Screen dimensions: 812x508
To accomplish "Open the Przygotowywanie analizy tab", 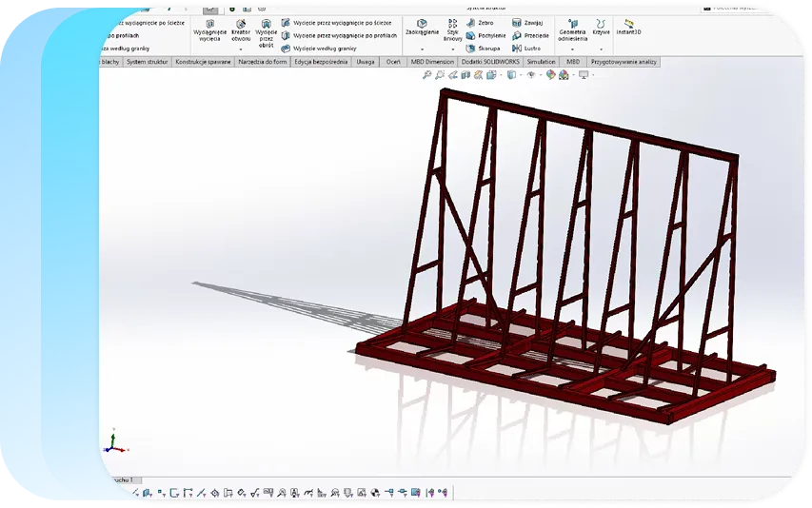I will point(624,62).
